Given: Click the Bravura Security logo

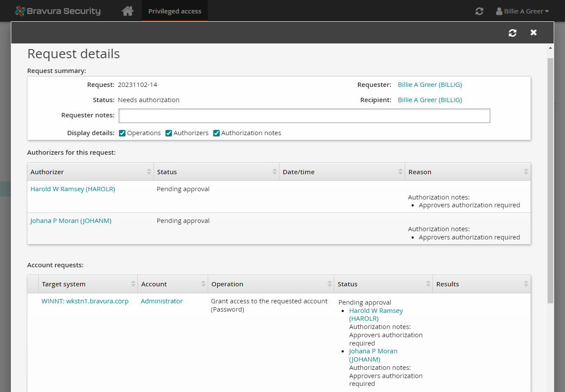Looking at the screenshot, I should tap(57, 11).
